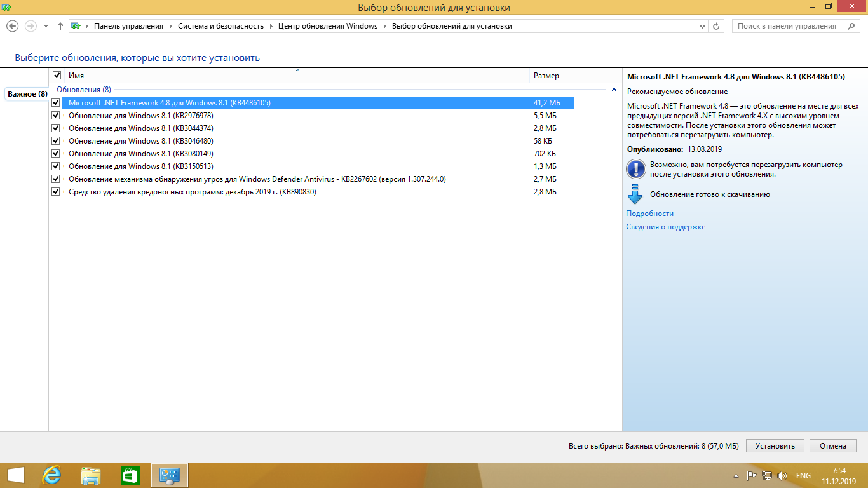Open the 'Сведения о поддержке' link

[665, 227]
